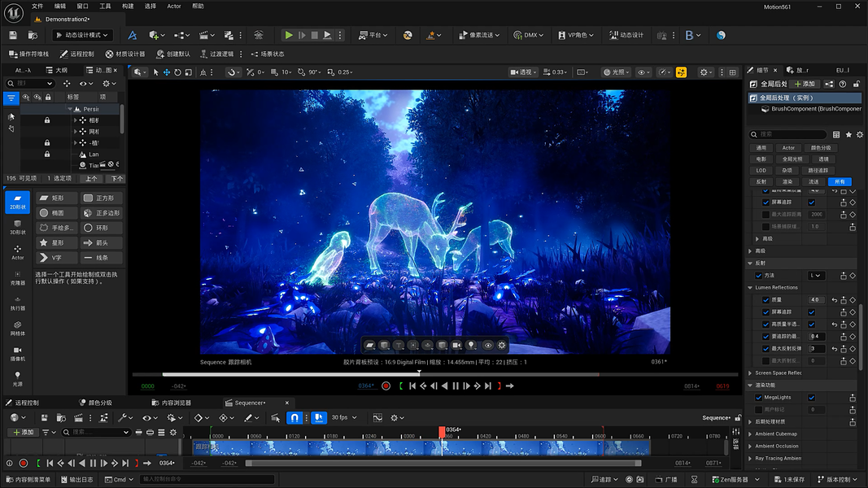The height and width of the screenshot is (488, 868).
Task: Open Details panel settings gear
Action: click(860, 134)
